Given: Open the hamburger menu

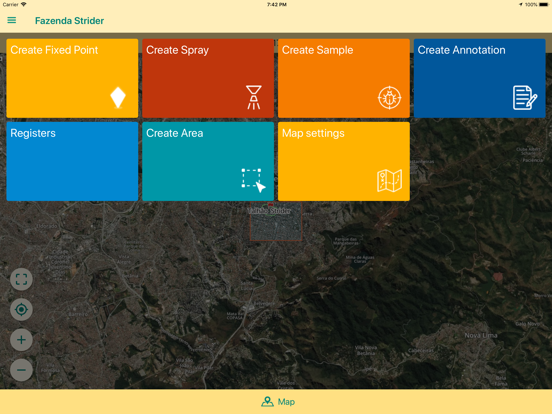Looking at the screenshot, I should click(x=12, y=20).
